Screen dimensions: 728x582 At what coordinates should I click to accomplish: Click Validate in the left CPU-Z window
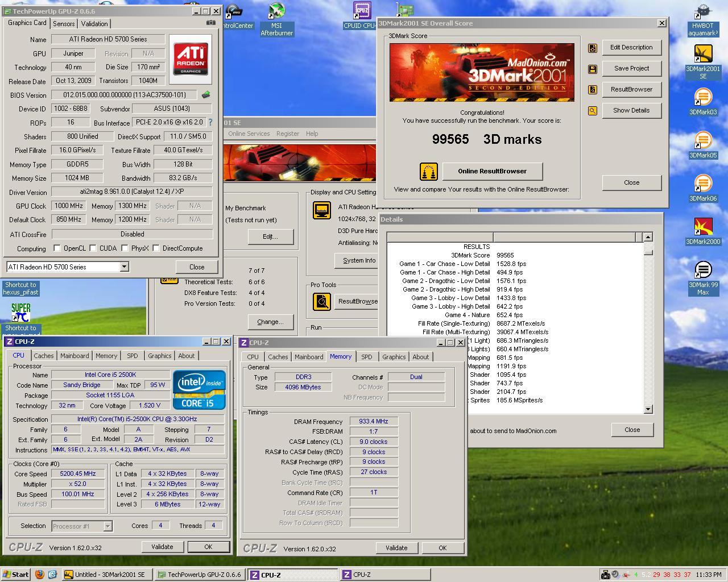pyautogui.click(x=162, y=547)
